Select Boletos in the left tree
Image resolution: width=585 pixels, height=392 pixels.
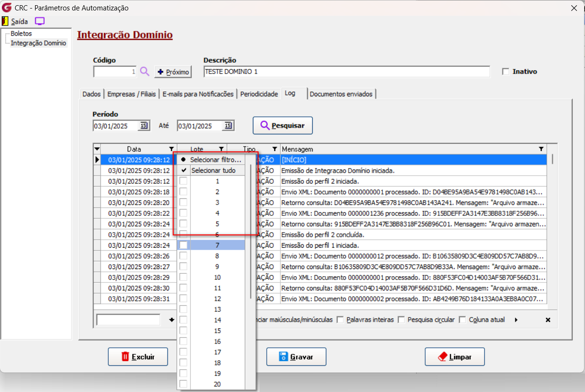pos(21,34)
